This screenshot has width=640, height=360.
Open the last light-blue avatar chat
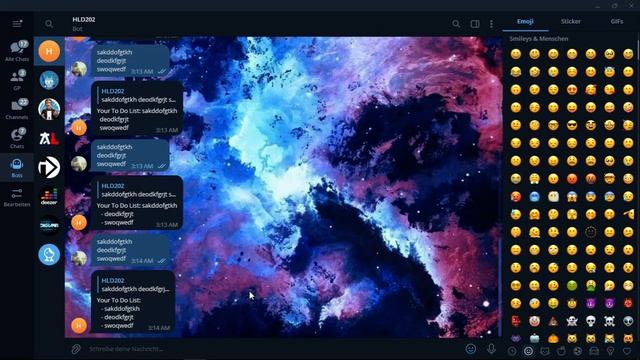pos(49,254)
